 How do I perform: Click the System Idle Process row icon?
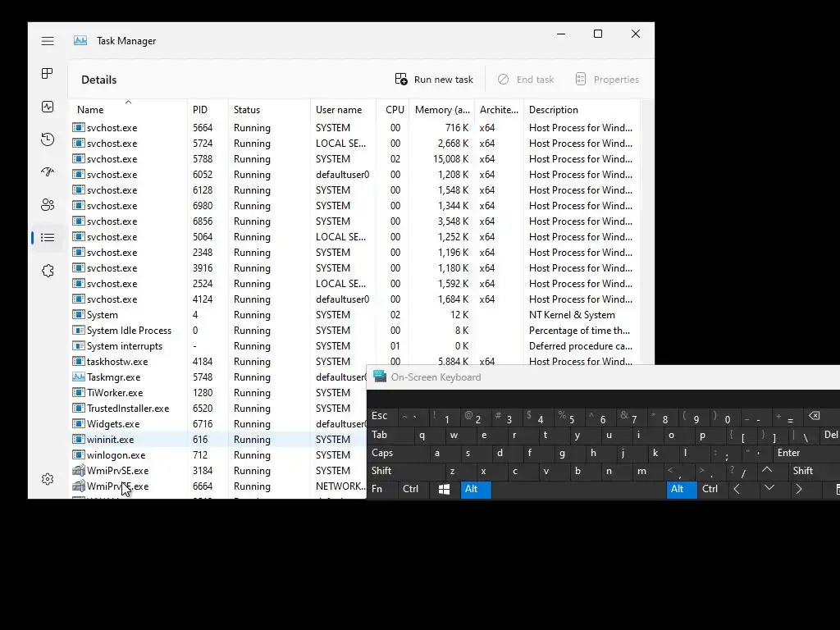pos(79,331)
